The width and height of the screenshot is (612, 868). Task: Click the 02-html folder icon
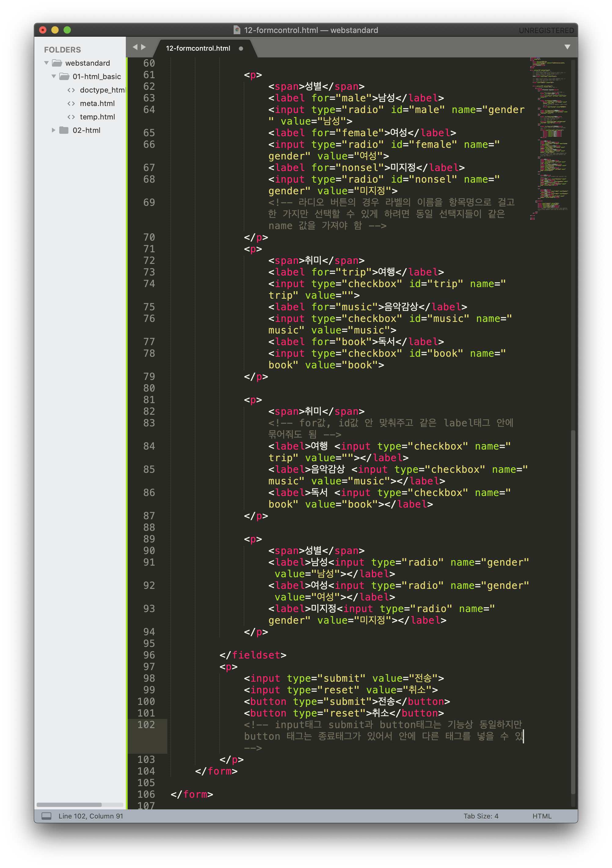point(64,130)
